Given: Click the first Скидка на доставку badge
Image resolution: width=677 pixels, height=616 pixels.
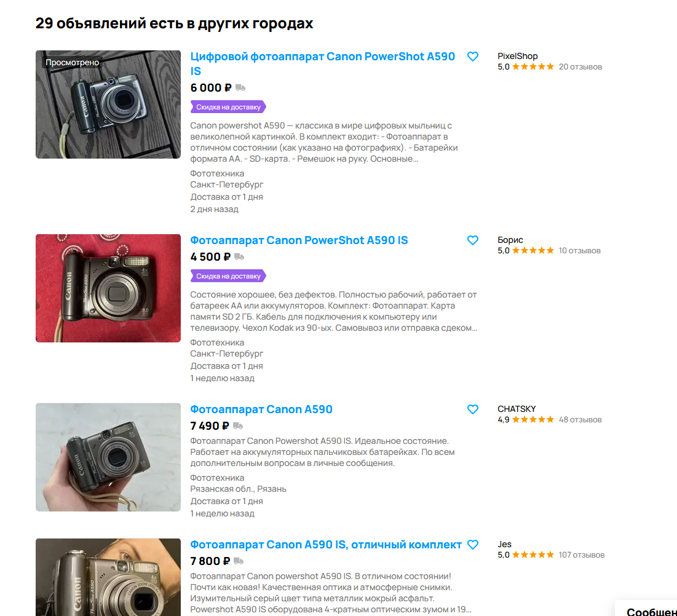Looking at the screenshot, I should click(x=228, y=107).
